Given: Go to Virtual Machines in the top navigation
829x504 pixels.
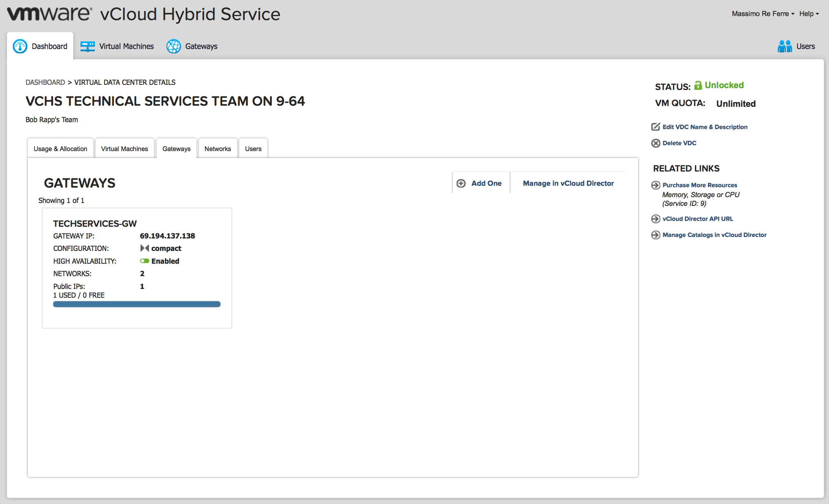Looking at the screenshot, I should click(117, 46).
